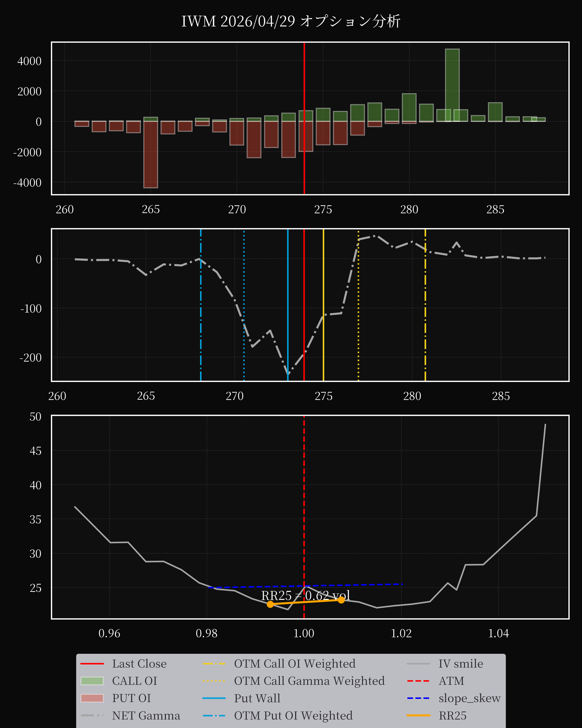582x728 pixels.
Task: Click the "Put Wall" legend label
Action: [257, 698]
